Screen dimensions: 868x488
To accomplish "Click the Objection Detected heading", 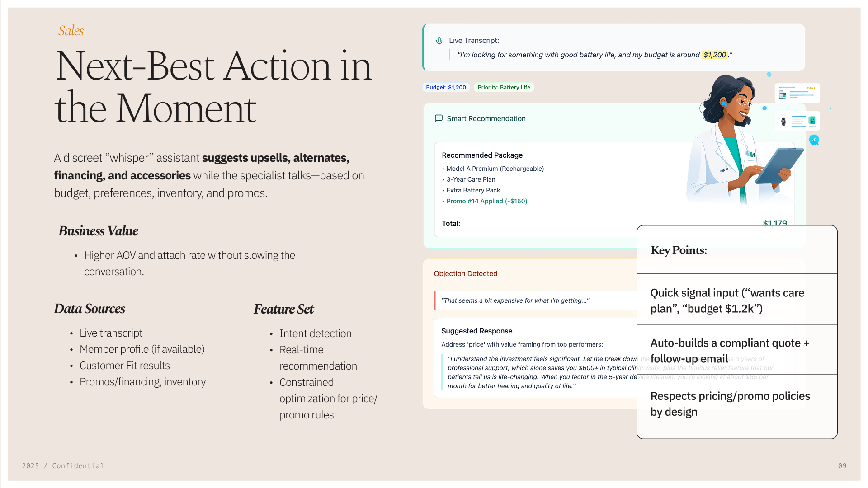I will (465, 273).
